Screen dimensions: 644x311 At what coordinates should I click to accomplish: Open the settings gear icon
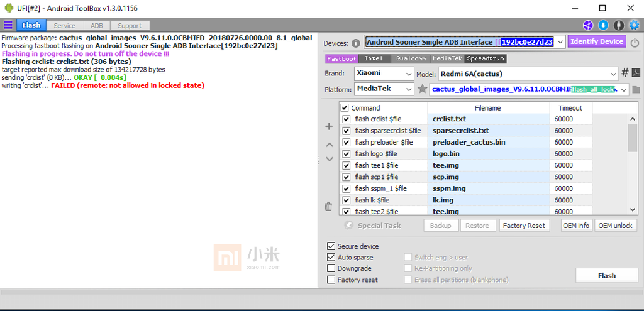pyautogui.click(x=634, y=25)
